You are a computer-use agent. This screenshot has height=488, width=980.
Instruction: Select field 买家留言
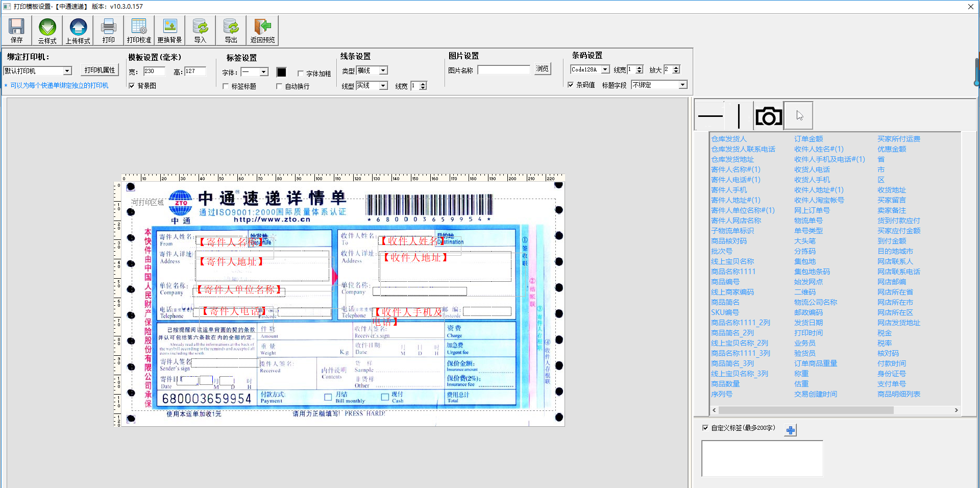[x=892, y=200]
